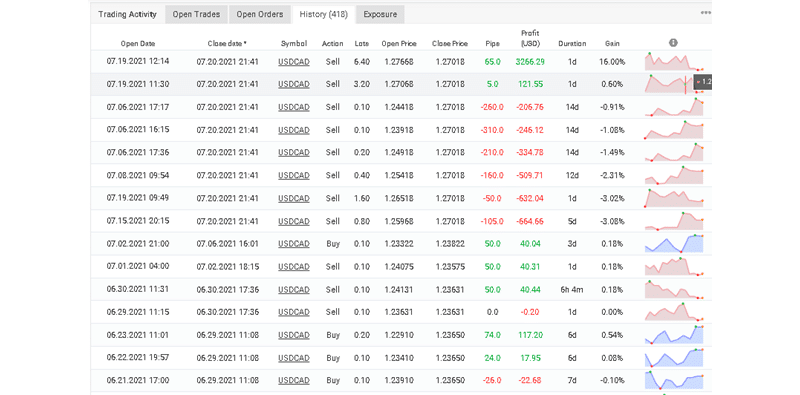Open USDCAD link in -206.76 profit row
Viewport: 800px width, 395px height.
coord(294,107)
